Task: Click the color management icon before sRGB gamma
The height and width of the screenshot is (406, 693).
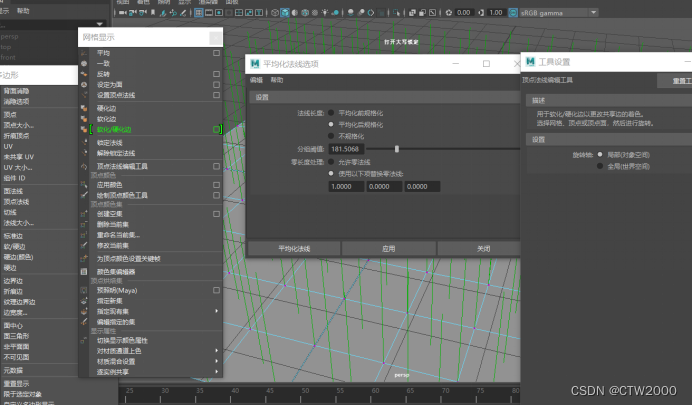Action: click(x=513, y=13)
